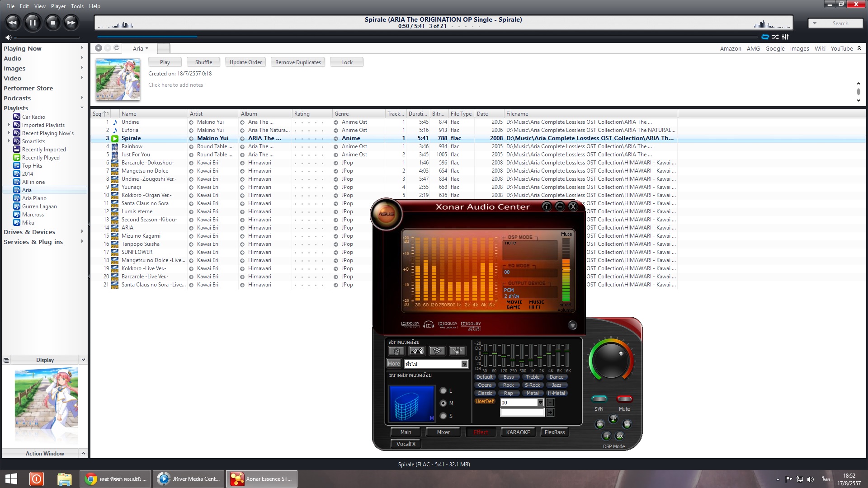Click the Remove Duplicates button
The width and height of the screenshot is (868, 488).
point(298,62)
